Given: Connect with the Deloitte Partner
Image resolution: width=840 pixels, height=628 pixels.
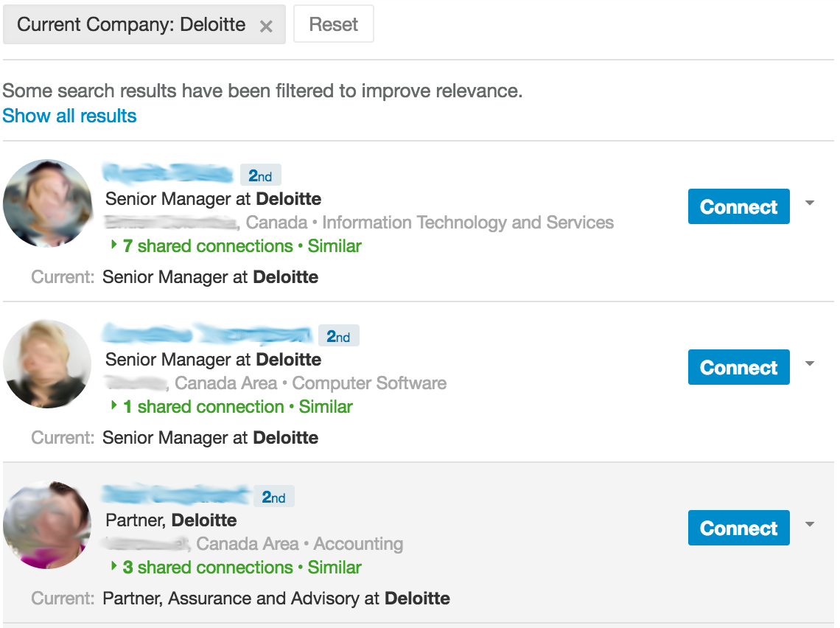Looking at the screenshot, I should click(x=738, y=528).
